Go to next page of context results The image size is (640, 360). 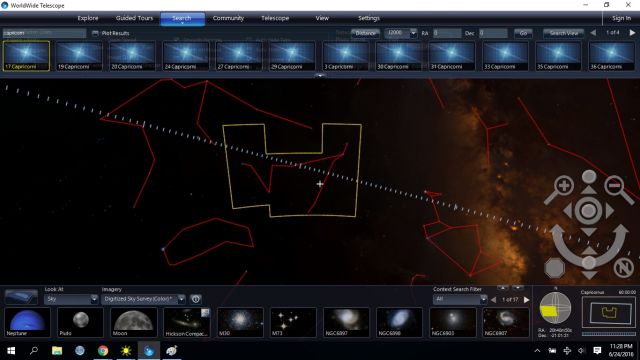click(x=527, y=300)
